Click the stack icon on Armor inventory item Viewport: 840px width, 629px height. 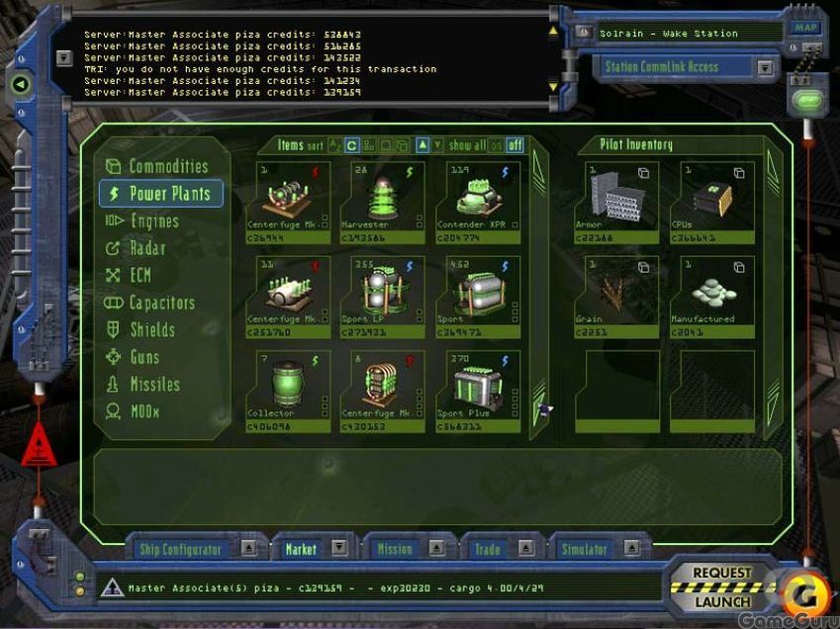click(643, 173)
